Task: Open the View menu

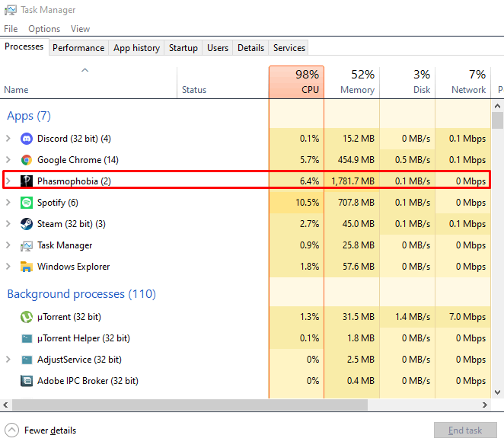Action: click(80, 29)
